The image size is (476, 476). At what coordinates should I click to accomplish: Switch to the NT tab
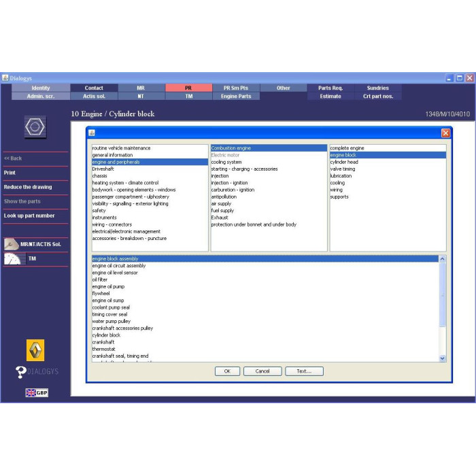(141, 97)
